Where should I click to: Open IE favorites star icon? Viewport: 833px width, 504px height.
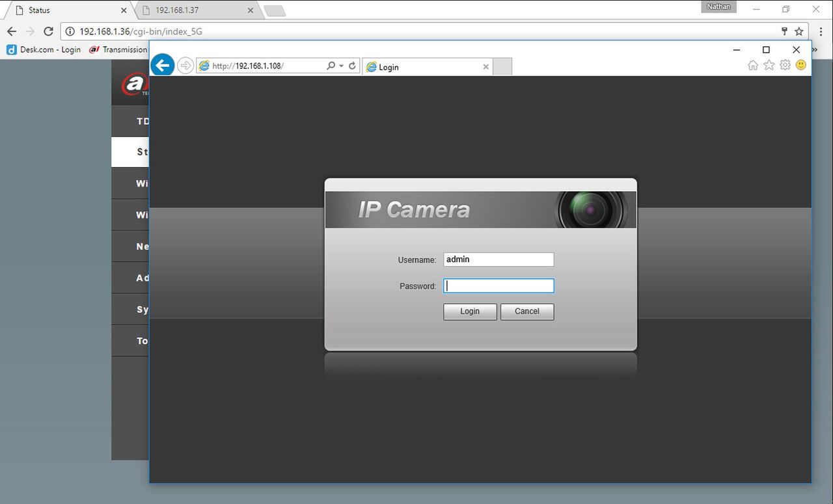tap(769, 65)
